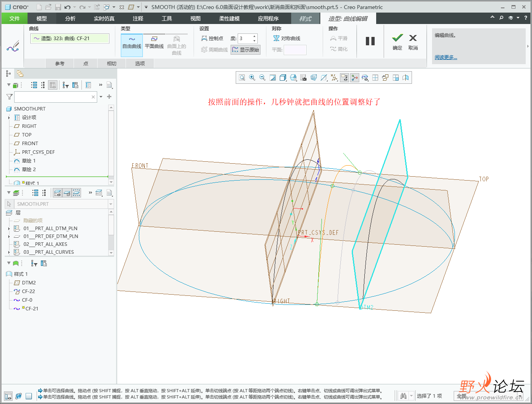Switch to the Flexible Modeling ribbon tab
The height and width of the screenshot is (404, 532).
tap(229, 18)
